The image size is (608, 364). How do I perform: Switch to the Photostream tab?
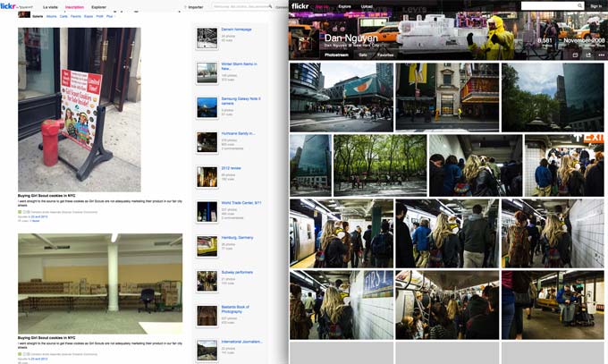point(336,55)
